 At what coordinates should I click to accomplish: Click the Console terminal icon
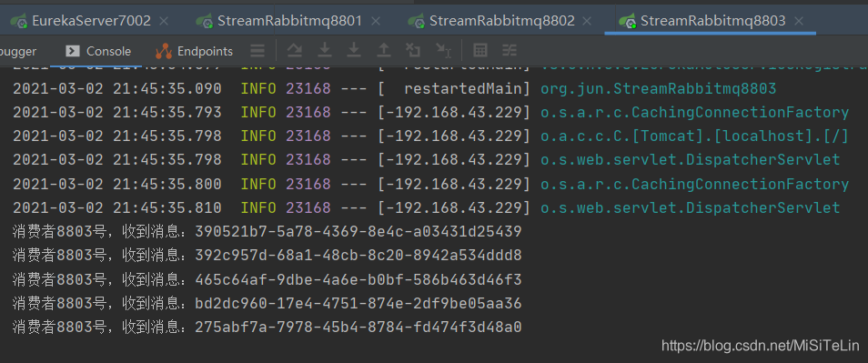coord(73,51)
